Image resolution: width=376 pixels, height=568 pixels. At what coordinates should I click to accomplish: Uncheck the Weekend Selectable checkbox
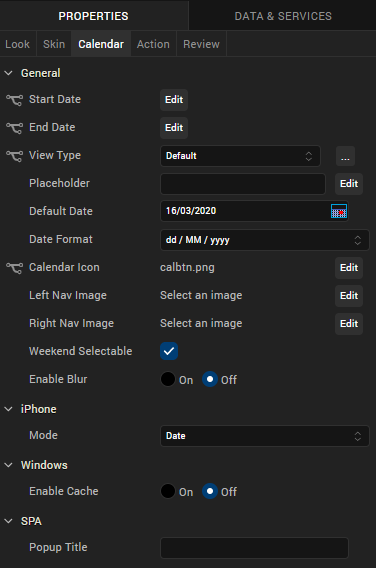[169, 351]
